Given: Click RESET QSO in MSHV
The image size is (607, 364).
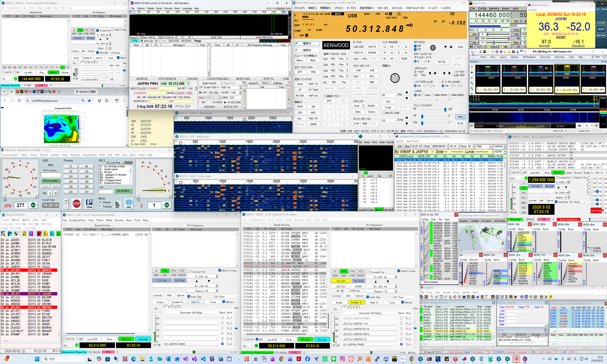Looking at the screenshot, I should [243, 79].
